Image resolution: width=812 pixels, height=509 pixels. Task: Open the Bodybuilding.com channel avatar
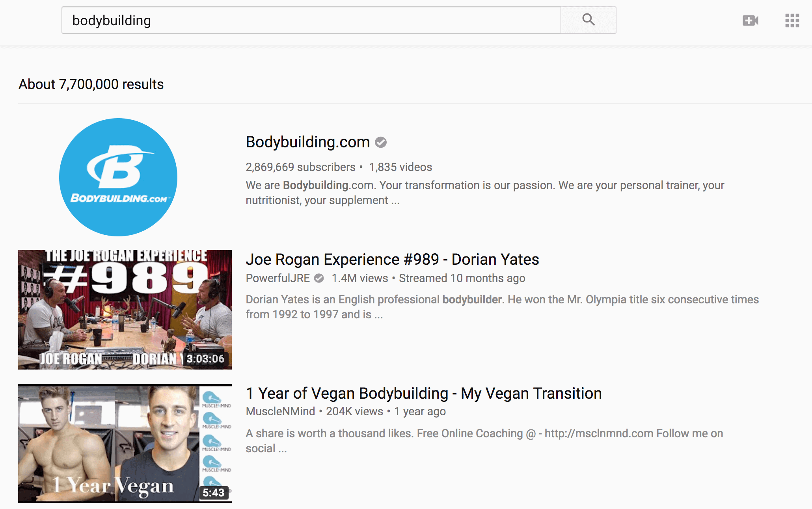coord(118,177)
